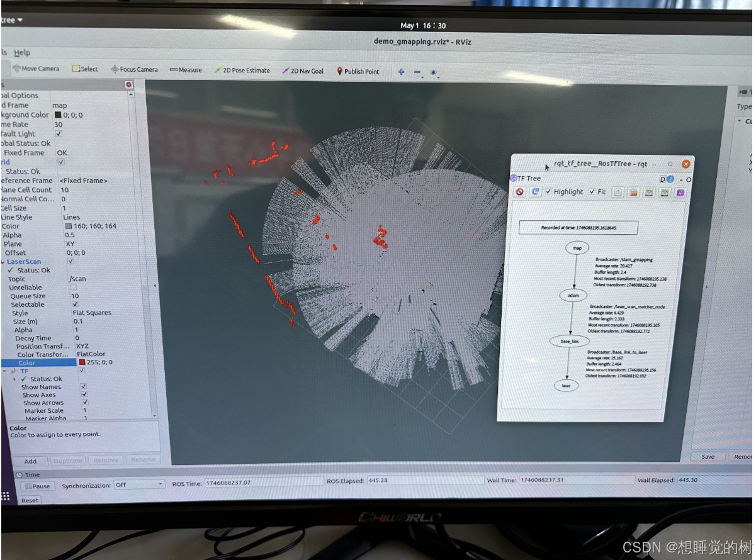Image resolution: width=756 pixels, height=560 pixels.
Task: Expand the TF display entry
Action: [x=4, y=371]
